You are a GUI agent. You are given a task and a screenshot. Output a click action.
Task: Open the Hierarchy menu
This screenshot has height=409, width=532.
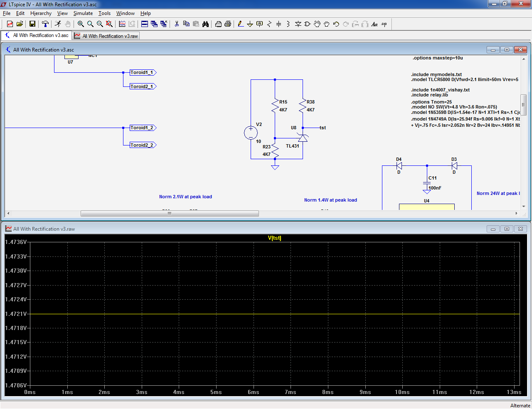click(x=41, y=13)
